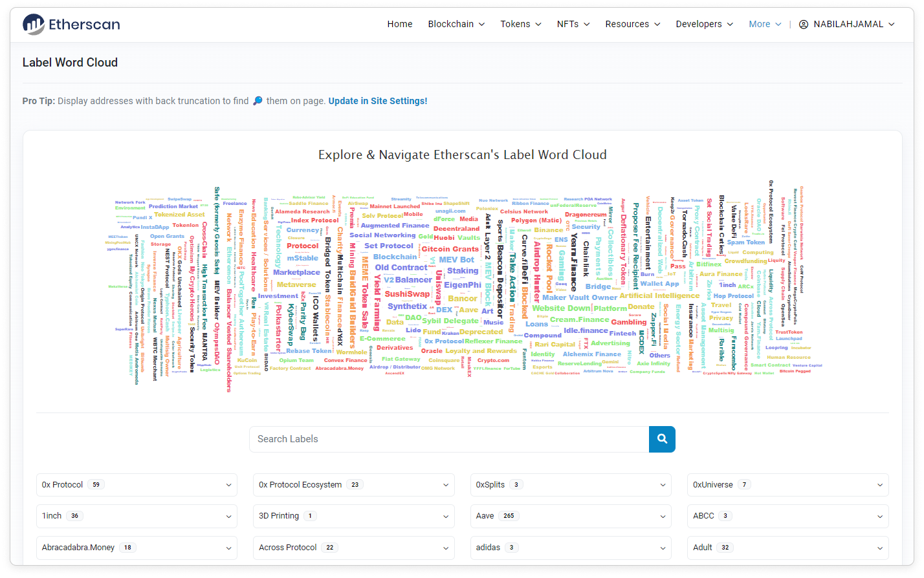Open the Blockchain menu
The width and height of the screenshot is (924, 578).
click(456, 24)
